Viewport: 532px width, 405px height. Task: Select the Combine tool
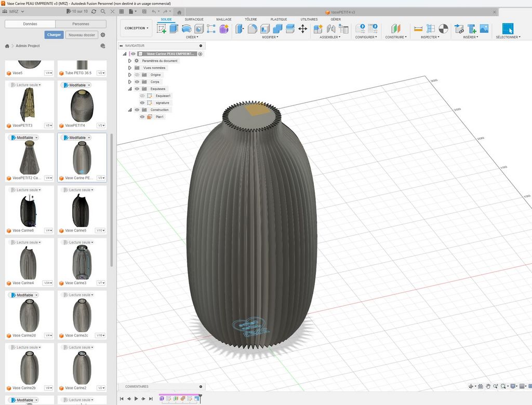pyautogui.click(x=277, y=29)
